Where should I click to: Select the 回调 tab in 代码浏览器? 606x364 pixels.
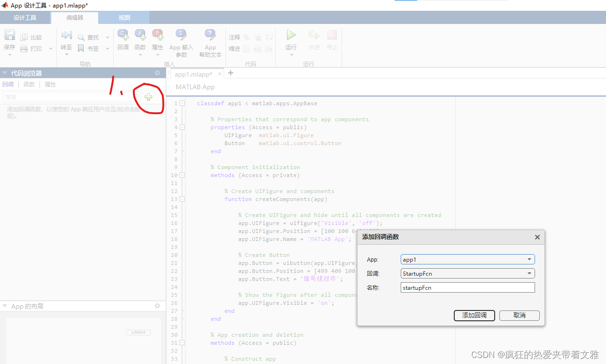[8, 85]
